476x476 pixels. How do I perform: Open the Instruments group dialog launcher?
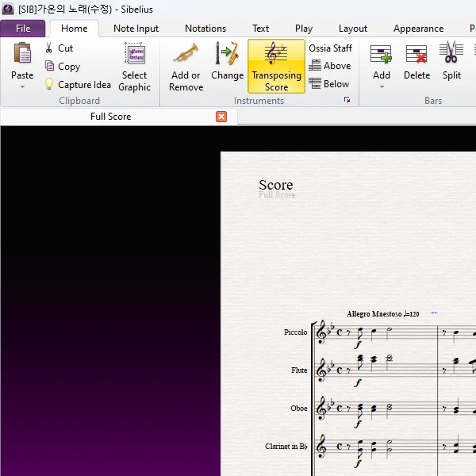coord(347,101)
